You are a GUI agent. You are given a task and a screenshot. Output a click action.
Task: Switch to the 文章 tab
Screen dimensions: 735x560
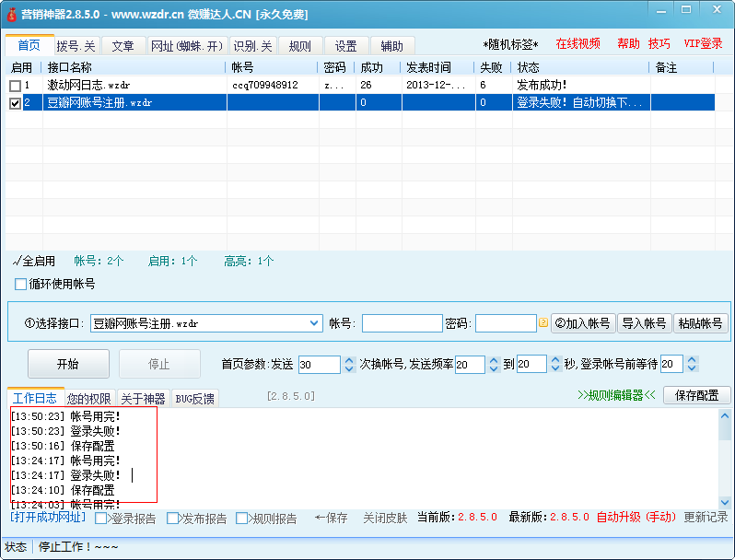pyautogui.click(x=122, y=46)
